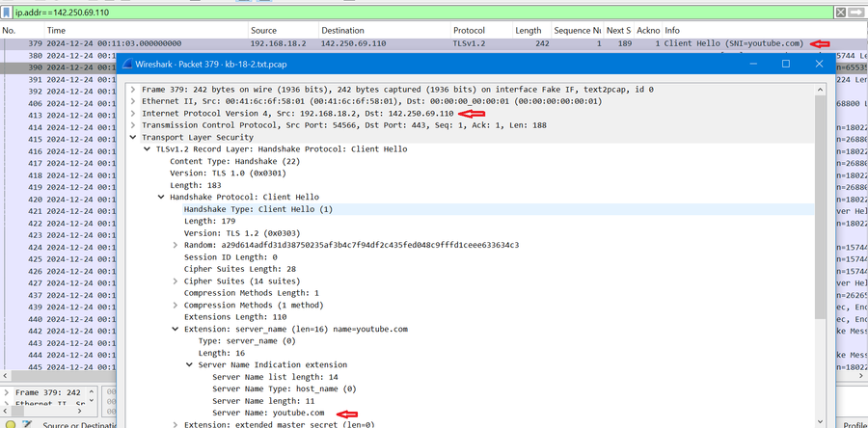Click the Wireshark fin icon in Packet 379 title bar

pos(125,65)
